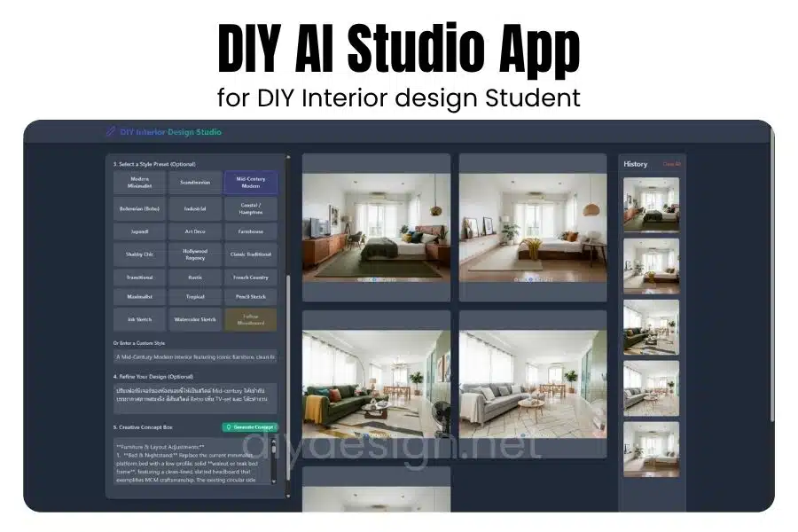Pick the Art Deco style preset
The image size is (798, 532).
[x=195, y=231]
